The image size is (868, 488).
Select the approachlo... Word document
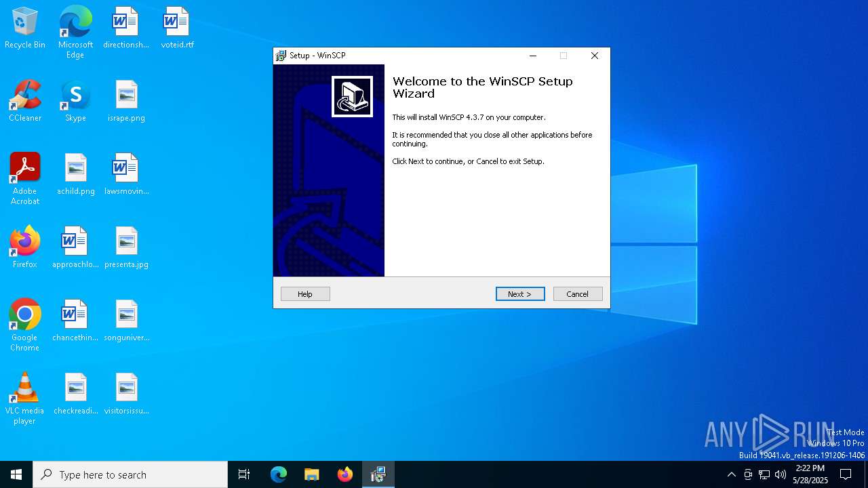tap(75, 247)
